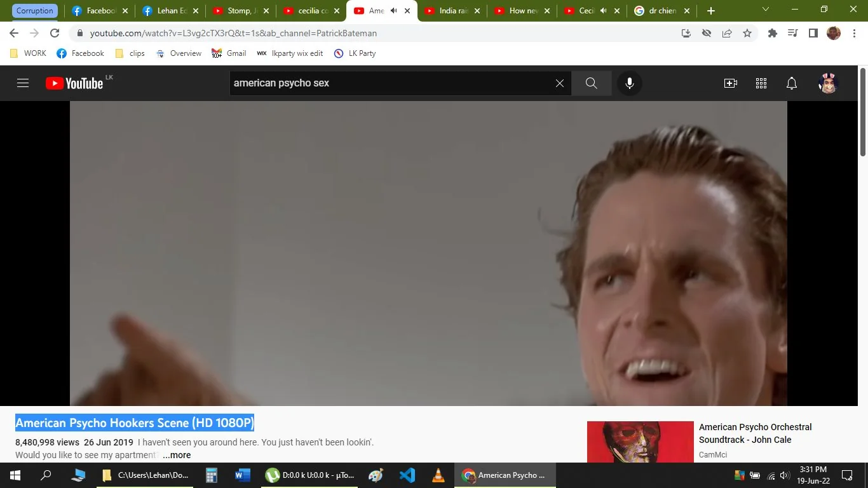
Task: Click the install app icon in address bar
Action: [686, 33]
